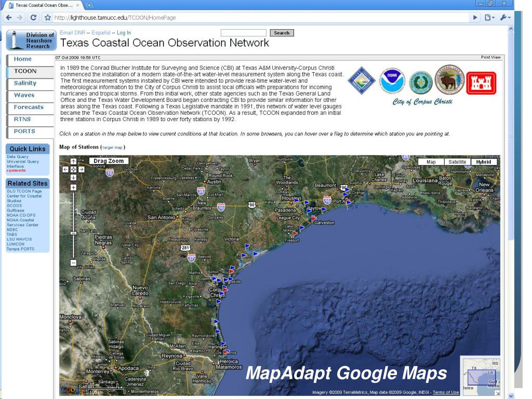Open the Home navigation item
532x399 pixels.
pyautogui.click(x=23, y=59)
